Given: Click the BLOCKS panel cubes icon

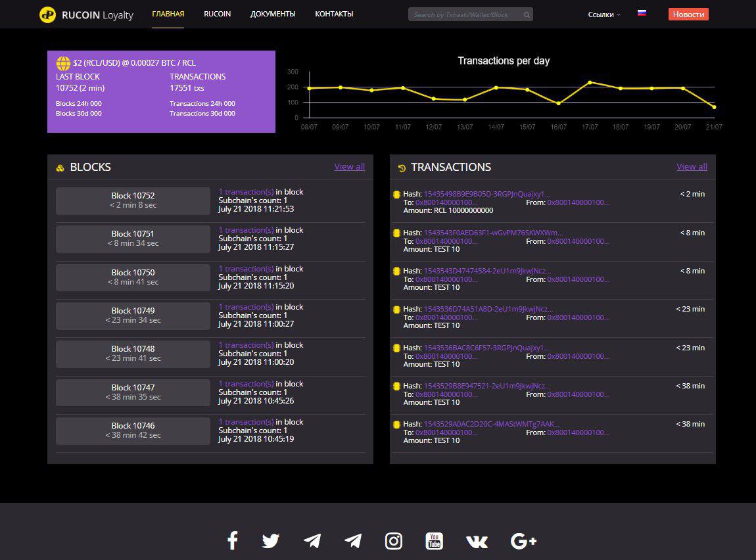Looking at the screenshot, I should 60,168.
